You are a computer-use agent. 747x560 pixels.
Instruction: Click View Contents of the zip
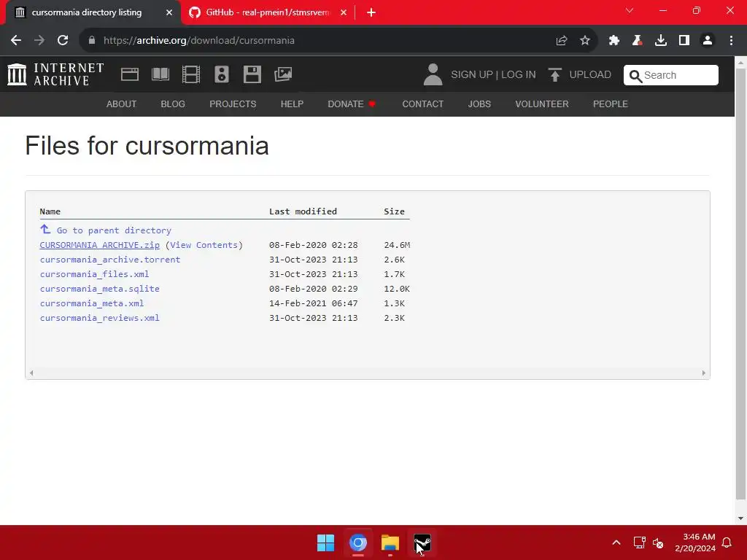click(204, 245)
